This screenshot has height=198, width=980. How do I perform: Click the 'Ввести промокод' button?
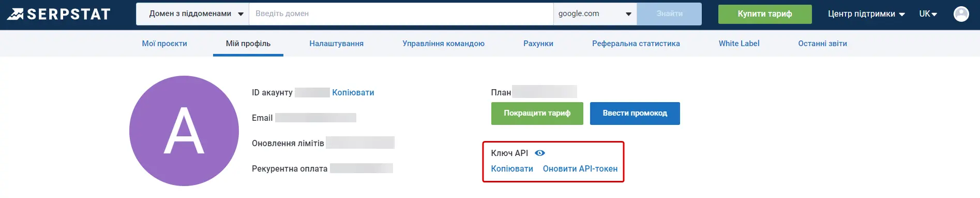click(635, 113)
